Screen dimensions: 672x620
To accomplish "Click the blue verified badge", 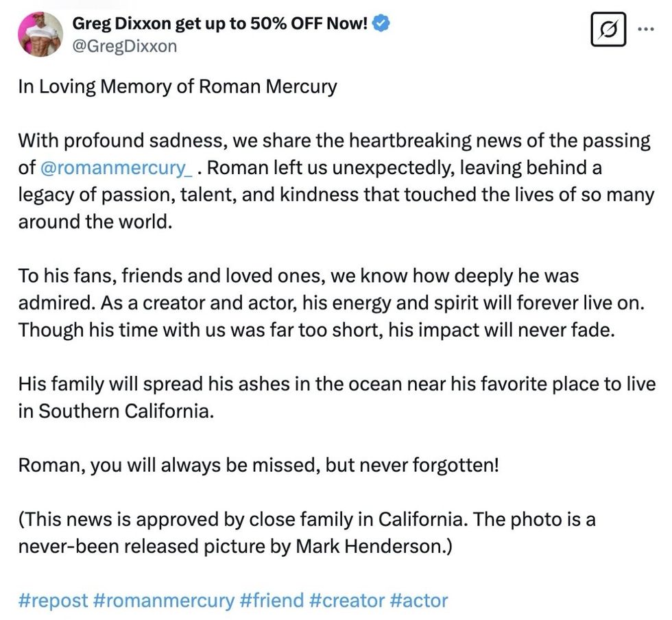I will [381, 23].
